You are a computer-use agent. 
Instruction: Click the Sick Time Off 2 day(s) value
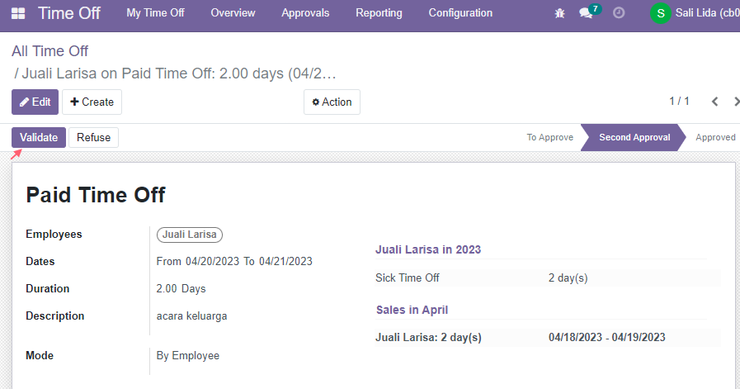(568, 278)
